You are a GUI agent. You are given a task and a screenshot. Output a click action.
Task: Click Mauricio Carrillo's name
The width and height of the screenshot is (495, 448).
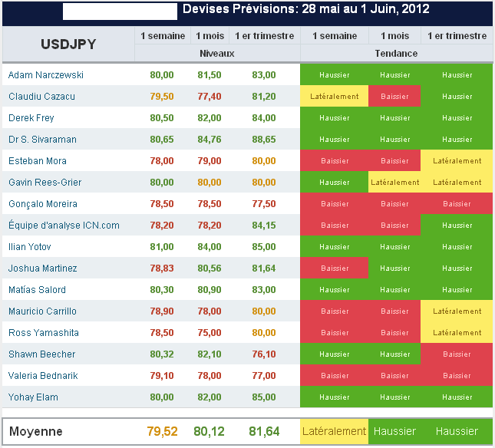point(42,311)
